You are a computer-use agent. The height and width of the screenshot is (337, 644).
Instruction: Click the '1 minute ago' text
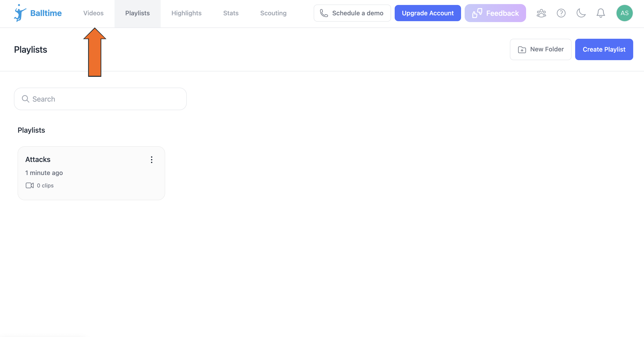[x=44, y=173]
